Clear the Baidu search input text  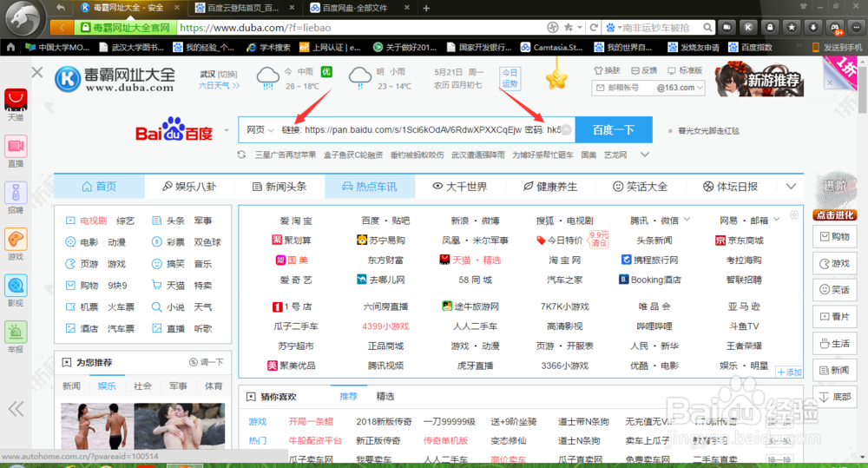tap(566, 129)
